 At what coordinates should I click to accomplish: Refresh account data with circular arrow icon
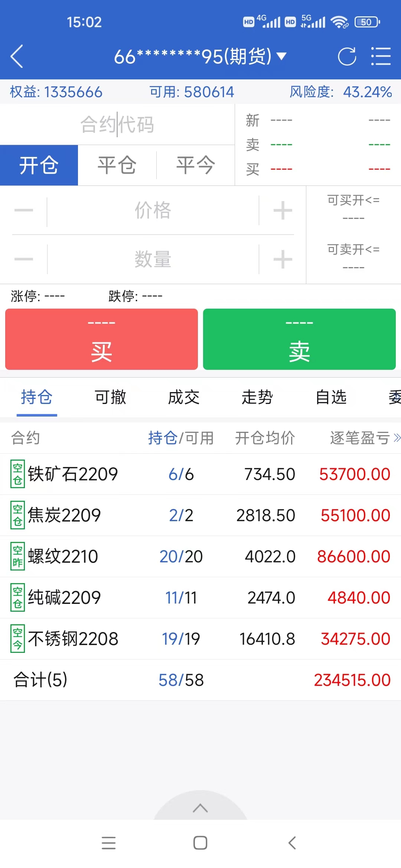[347, 56]
